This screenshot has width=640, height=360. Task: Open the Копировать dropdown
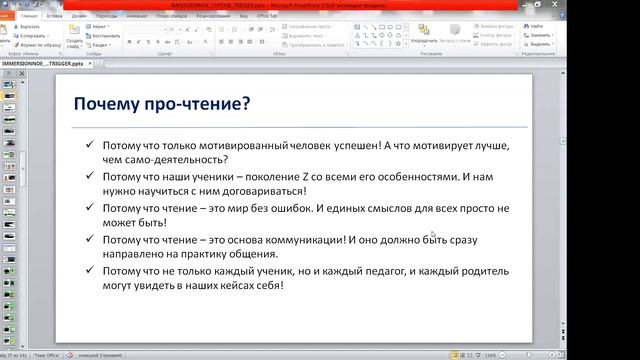click(x=32, y=36)
